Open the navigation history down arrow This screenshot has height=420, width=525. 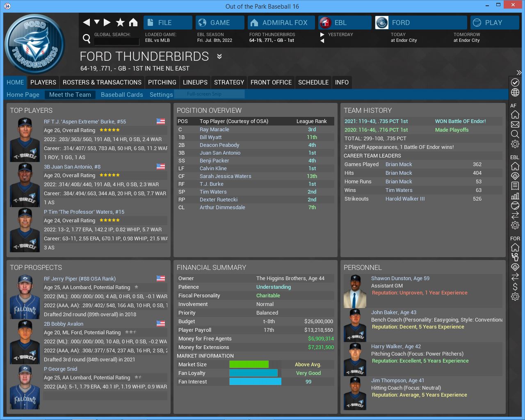(97, 22)
